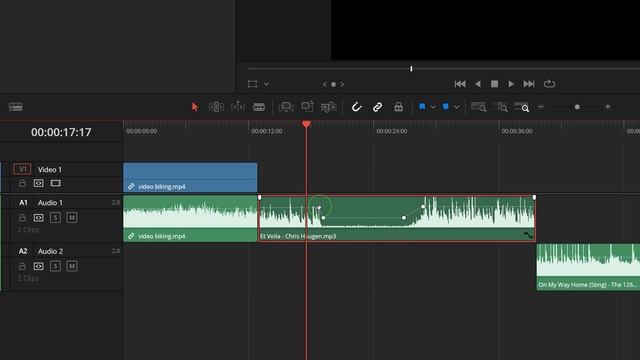Select the A1 destination control

[x=23, y=202]
